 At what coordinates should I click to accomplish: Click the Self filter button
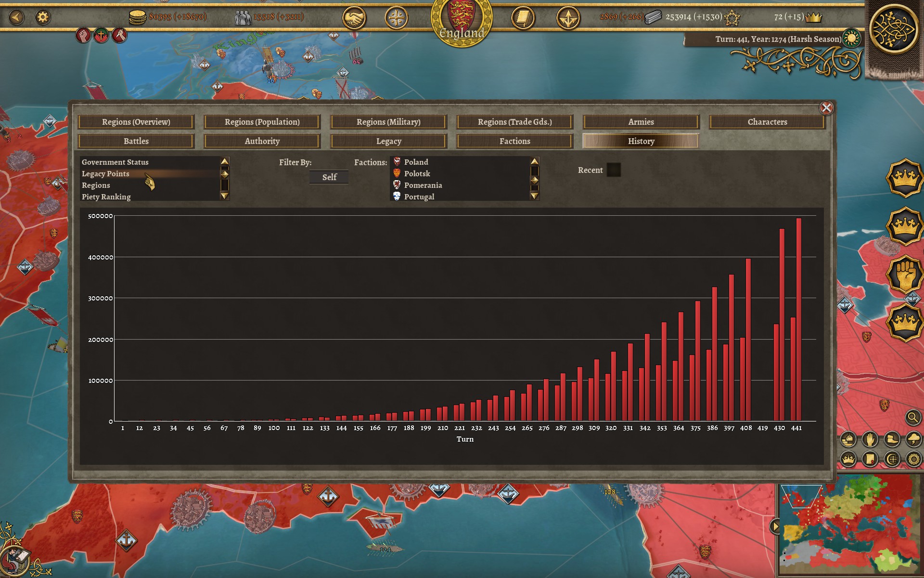tap(329, 177)
